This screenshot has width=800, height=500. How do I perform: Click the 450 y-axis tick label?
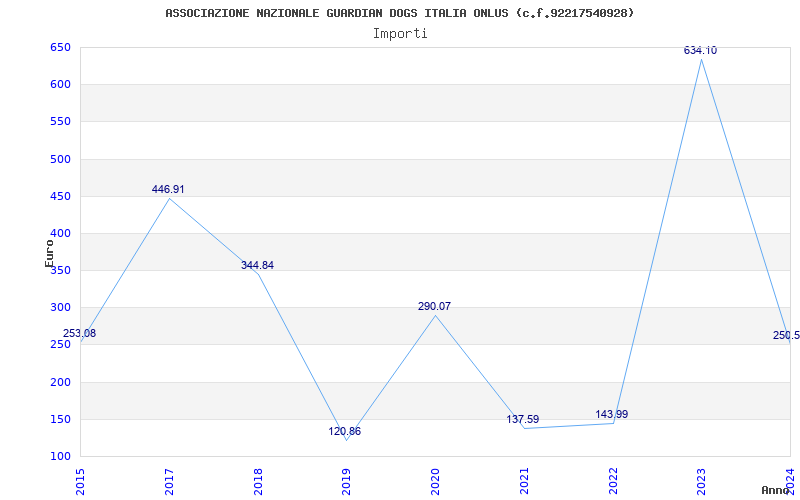click(60, 196)
